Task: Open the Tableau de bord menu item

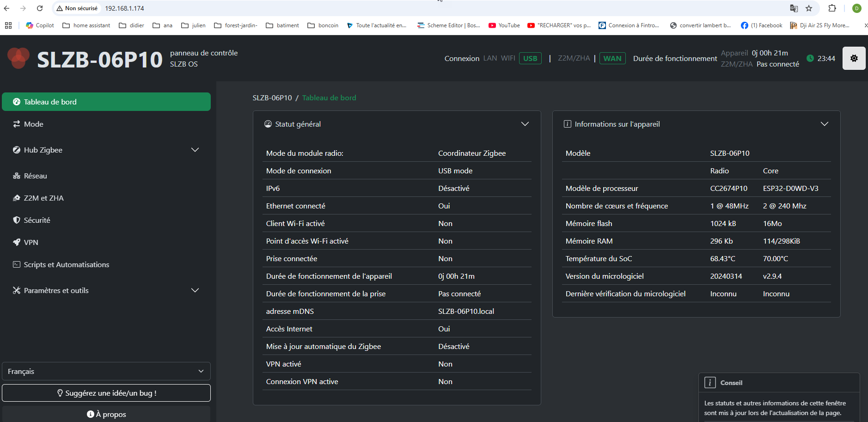Action: click(106, 102)
